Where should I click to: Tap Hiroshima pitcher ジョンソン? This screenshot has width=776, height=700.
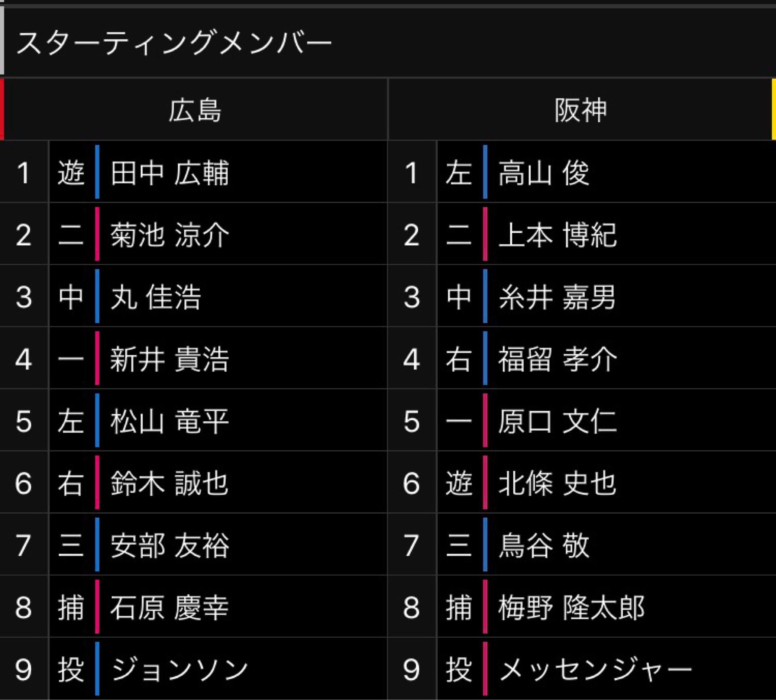click(x=179, y=670)
